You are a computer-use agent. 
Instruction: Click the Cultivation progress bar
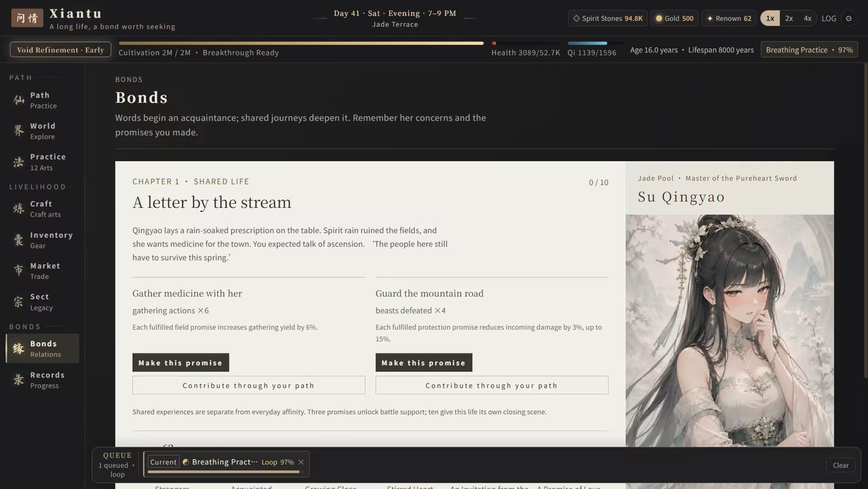click(301, 43)
